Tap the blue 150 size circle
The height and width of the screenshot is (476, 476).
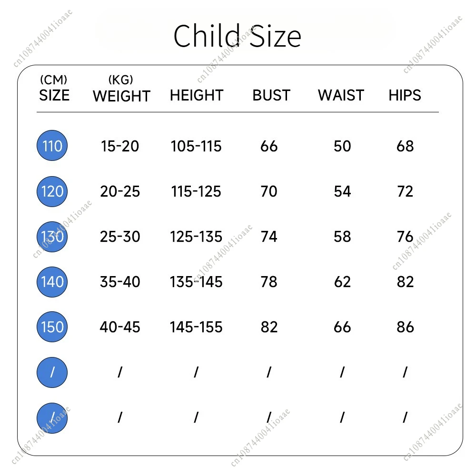tap(52, 327)
